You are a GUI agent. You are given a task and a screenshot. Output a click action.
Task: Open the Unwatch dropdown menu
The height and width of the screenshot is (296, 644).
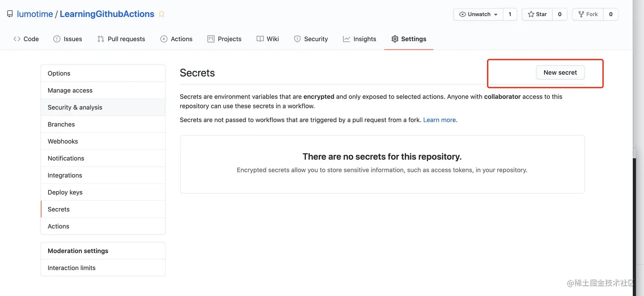(x=495, y=14)
